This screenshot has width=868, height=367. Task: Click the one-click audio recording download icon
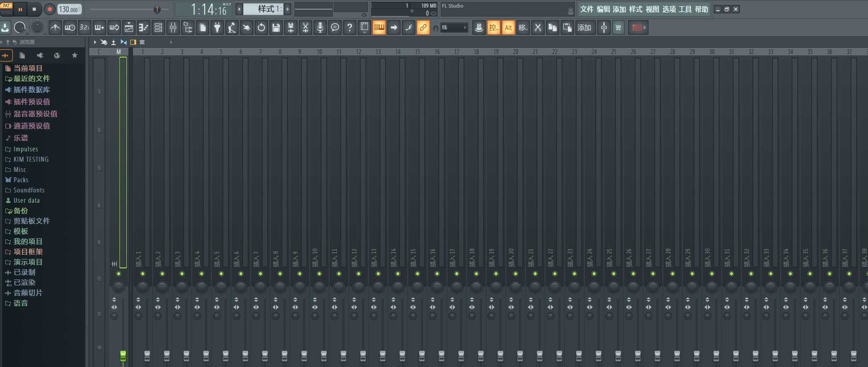5,28
